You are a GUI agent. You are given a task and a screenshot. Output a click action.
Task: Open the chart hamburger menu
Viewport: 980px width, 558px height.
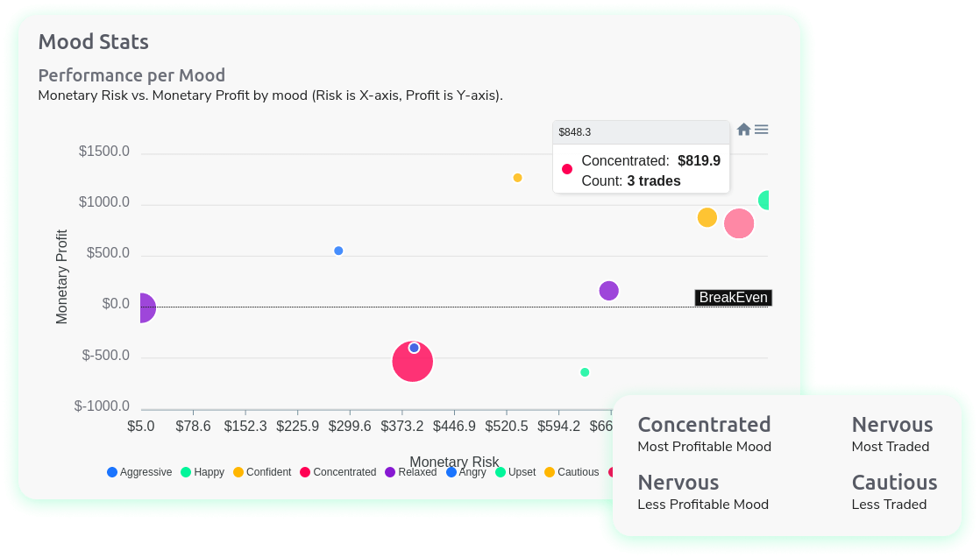[x=762, y=130]
